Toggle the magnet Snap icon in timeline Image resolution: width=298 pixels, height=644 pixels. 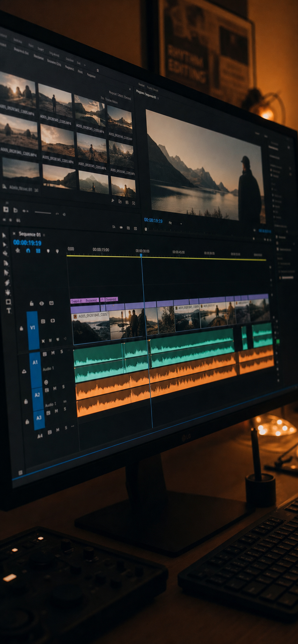tap(28, 250)
